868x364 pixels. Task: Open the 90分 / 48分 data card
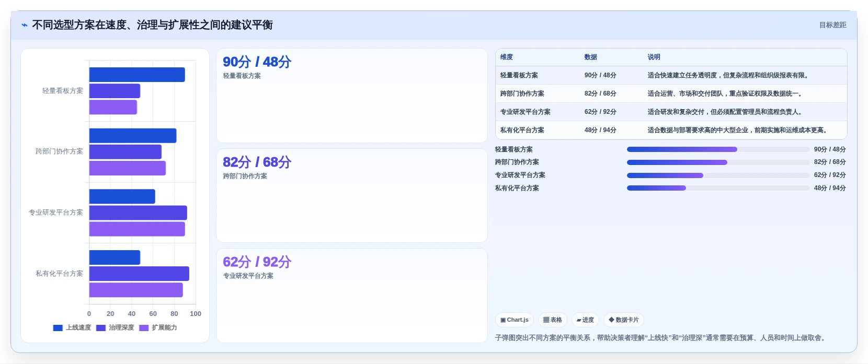352,96
